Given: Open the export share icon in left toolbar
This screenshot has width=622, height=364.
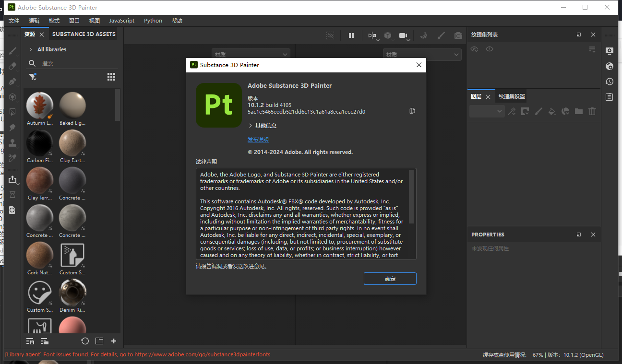Looking at the screenshot, I should [x=13, y=179].
